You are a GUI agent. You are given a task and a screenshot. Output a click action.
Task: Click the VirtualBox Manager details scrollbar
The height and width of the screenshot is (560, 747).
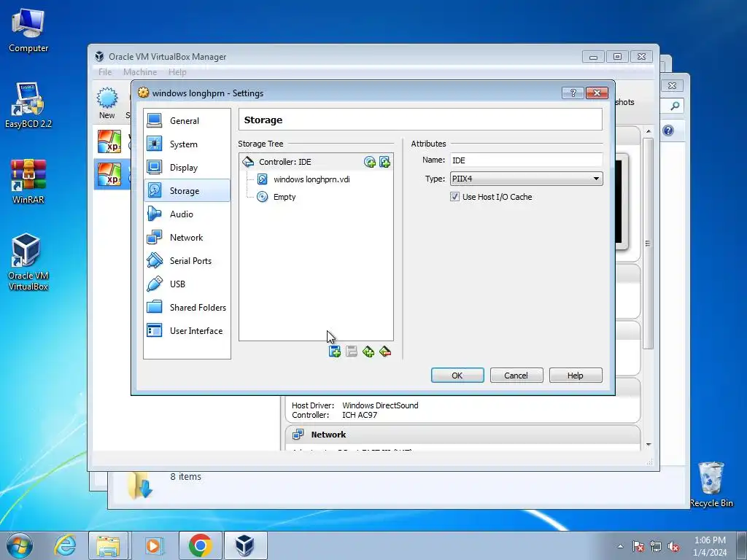648,244
